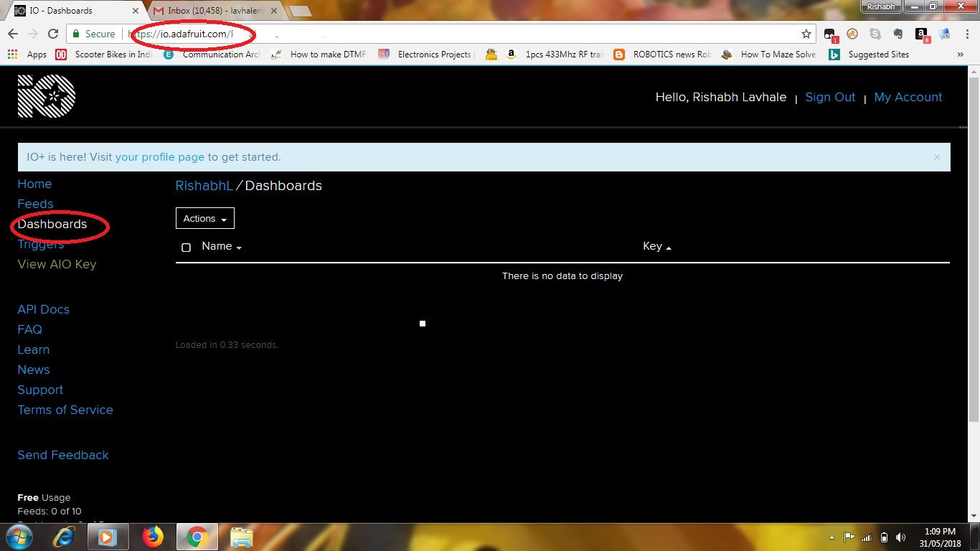Open Firefox from the taskbar
980x551 pixels.
point(152,537)
